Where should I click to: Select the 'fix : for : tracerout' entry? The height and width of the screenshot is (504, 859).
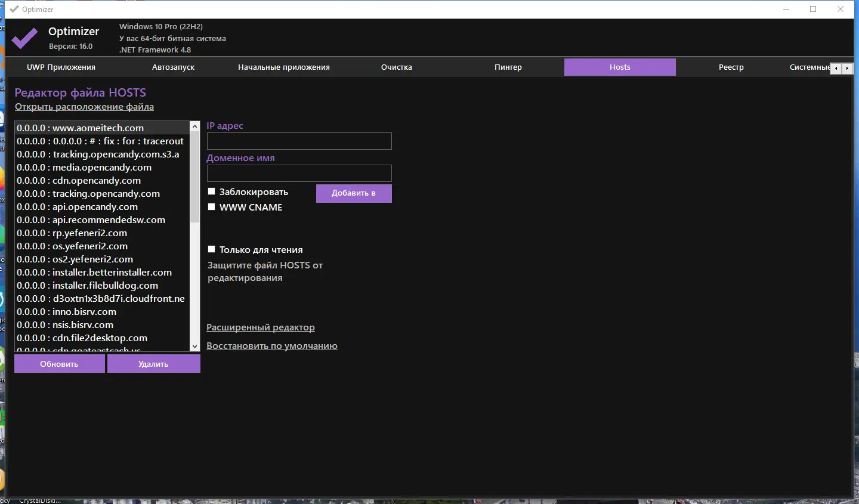(x=102, y=141)
